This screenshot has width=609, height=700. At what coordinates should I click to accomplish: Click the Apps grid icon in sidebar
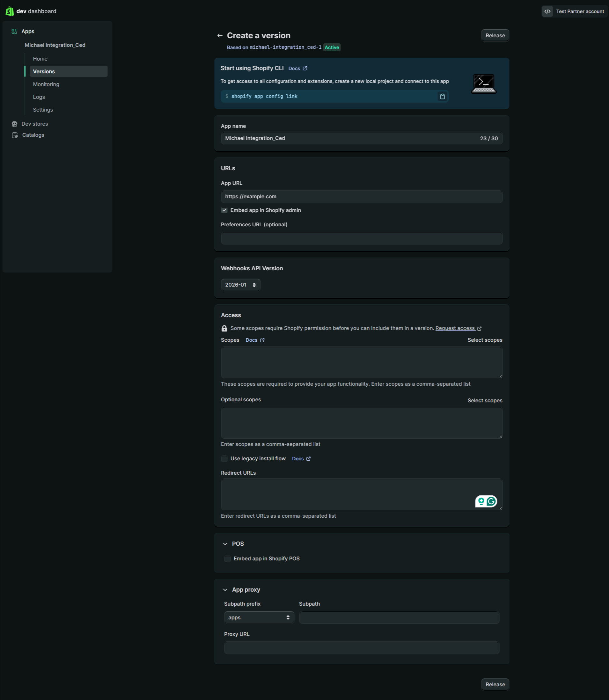point(14,32)
